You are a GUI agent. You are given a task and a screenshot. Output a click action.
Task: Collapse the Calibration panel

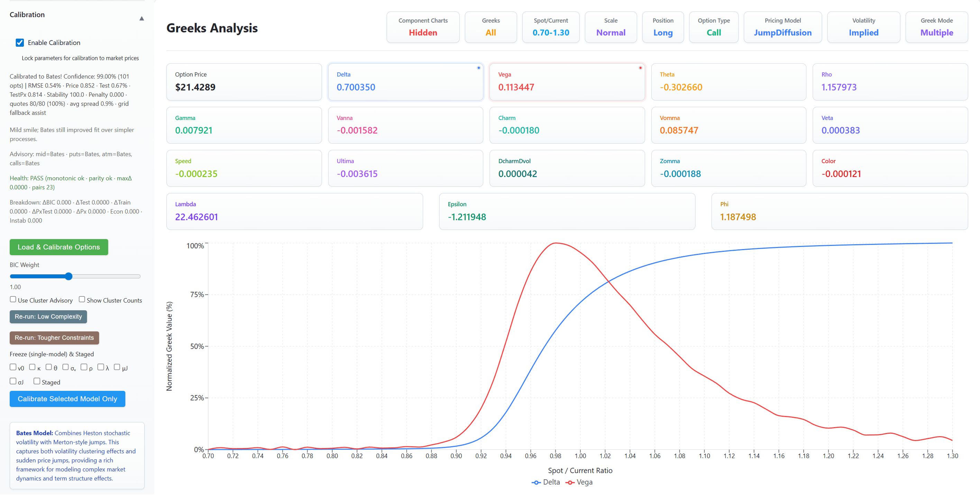(141, 18)
